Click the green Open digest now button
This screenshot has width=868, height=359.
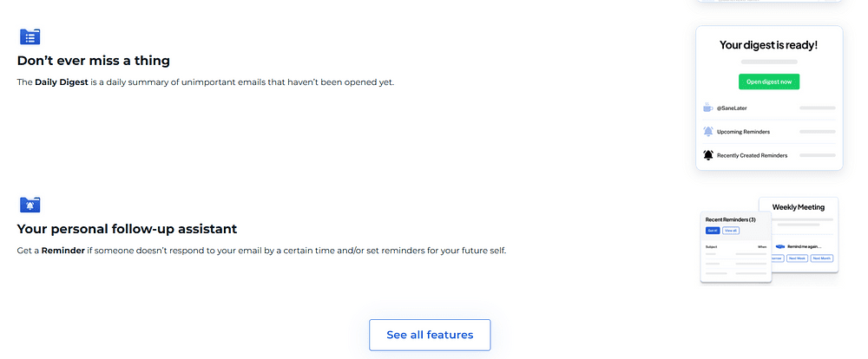769,82
